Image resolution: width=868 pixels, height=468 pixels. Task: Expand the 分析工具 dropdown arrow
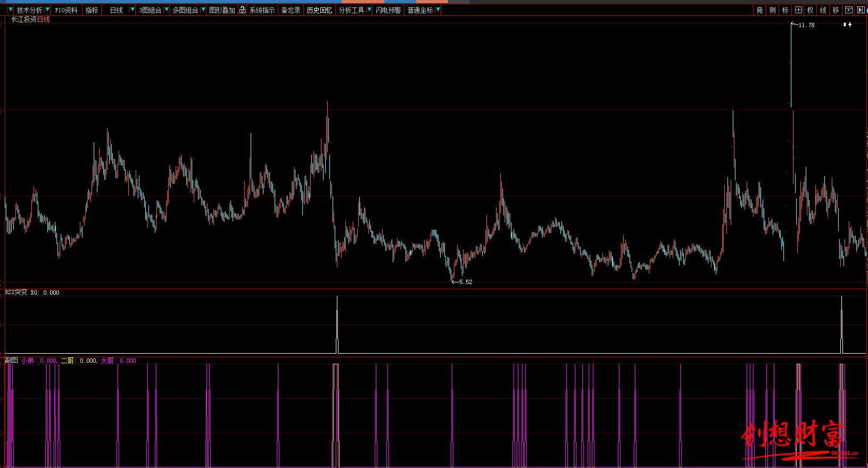click(x=369, y=10)
